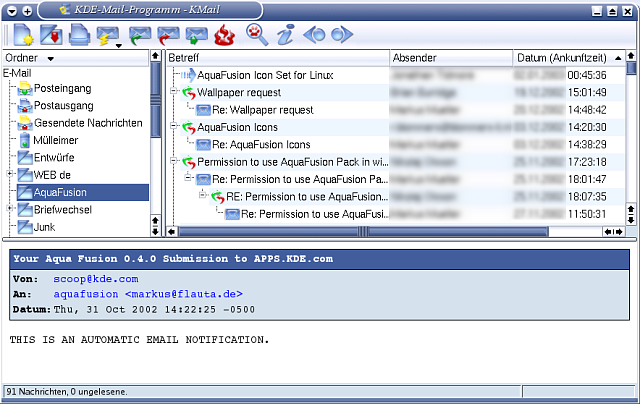
Task: Click message list horizontal scroll left arrow
Action: (x=172, y=232)
